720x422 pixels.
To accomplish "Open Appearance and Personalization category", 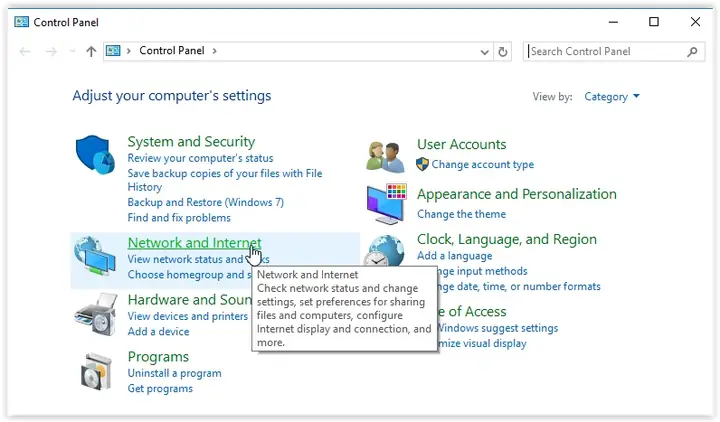I will 517,194.
